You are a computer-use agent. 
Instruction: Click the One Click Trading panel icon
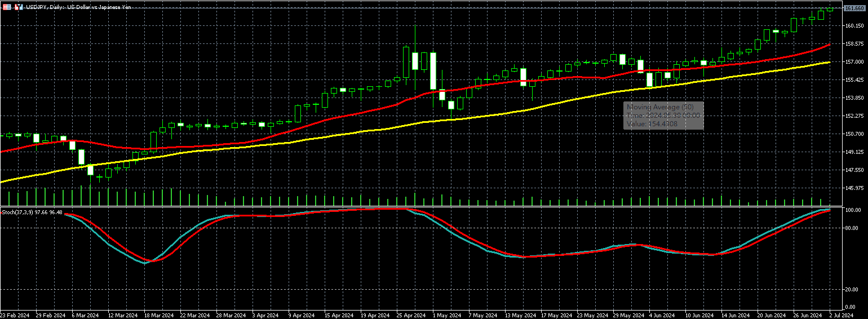coord(18,7)
